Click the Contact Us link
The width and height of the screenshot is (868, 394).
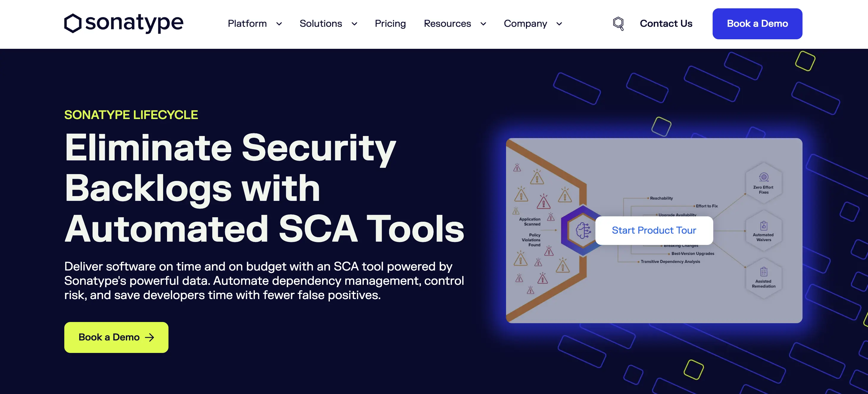[666, 24]
